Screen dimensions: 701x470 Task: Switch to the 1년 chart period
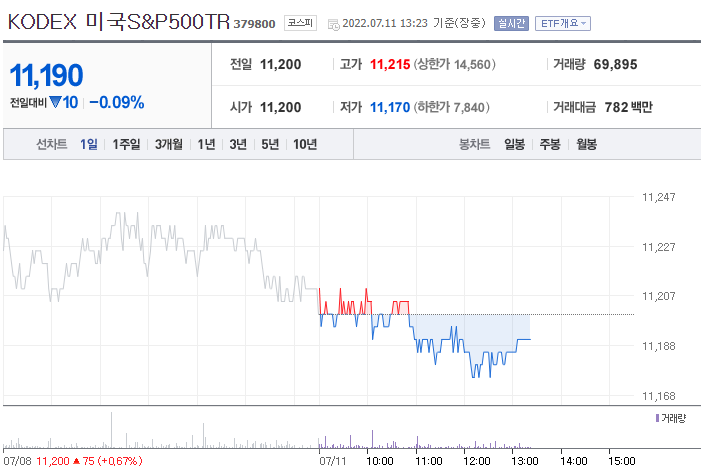coord(207,144)
